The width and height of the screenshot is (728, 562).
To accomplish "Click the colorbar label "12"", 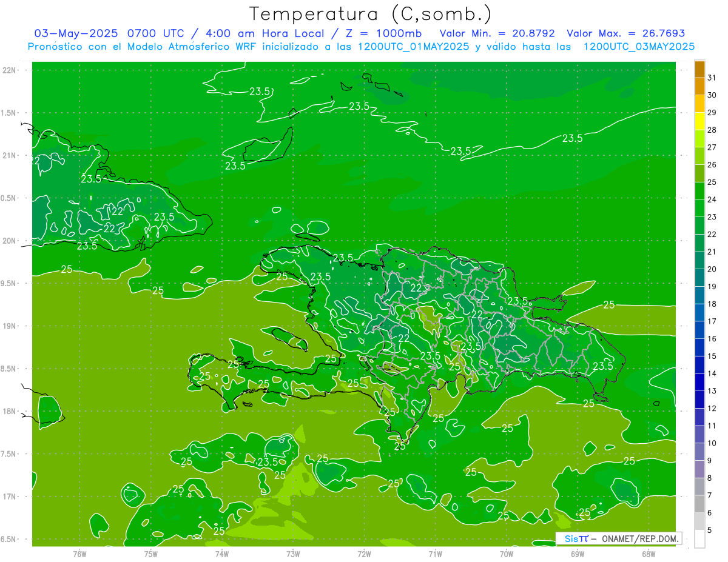I will click(x=712, y=408).
